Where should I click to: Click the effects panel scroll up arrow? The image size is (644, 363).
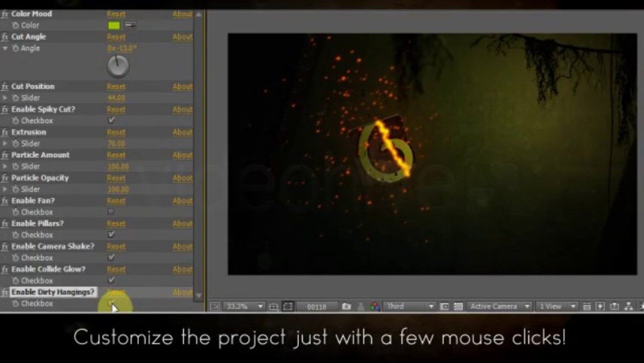coord(198,14)
